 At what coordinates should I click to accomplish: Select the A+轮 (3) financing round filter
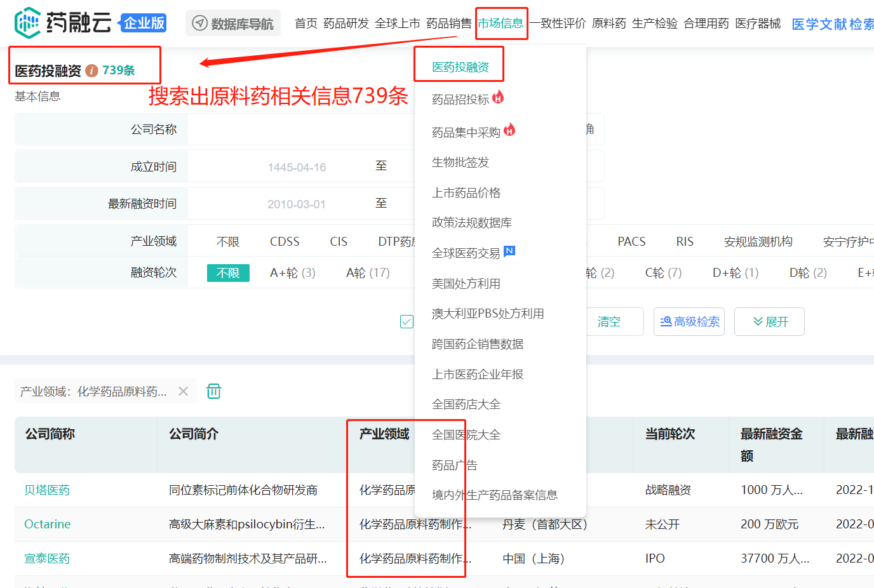click(x=293, y=273)
